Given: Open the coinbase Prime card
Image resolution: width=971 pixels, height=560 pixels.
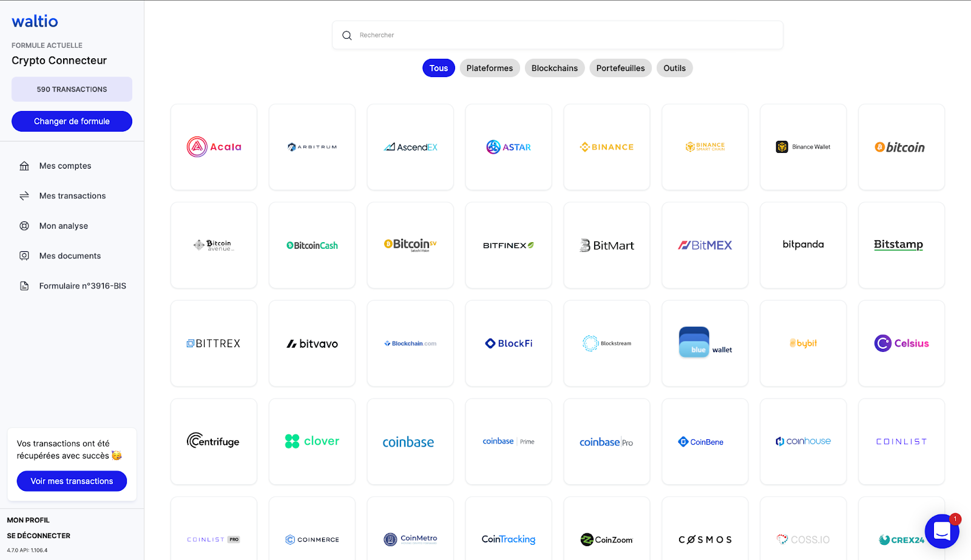Looking at the screenshot, I should click(509, 442).
